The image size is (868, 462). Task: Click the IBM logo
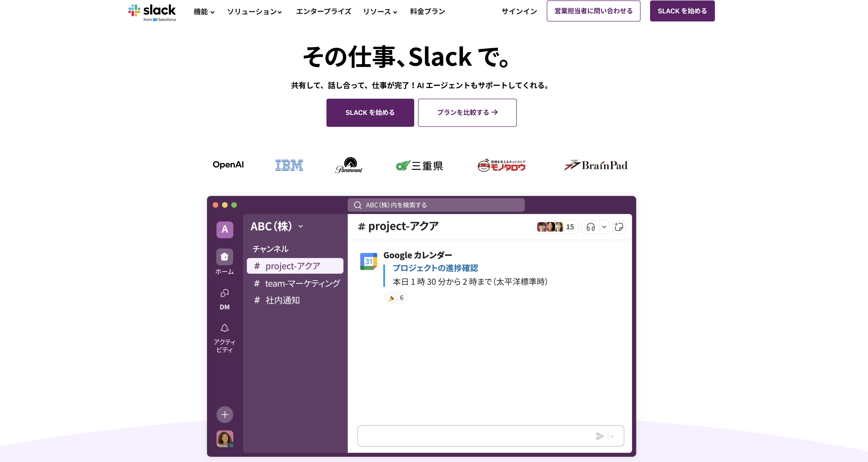coord(289,165)
